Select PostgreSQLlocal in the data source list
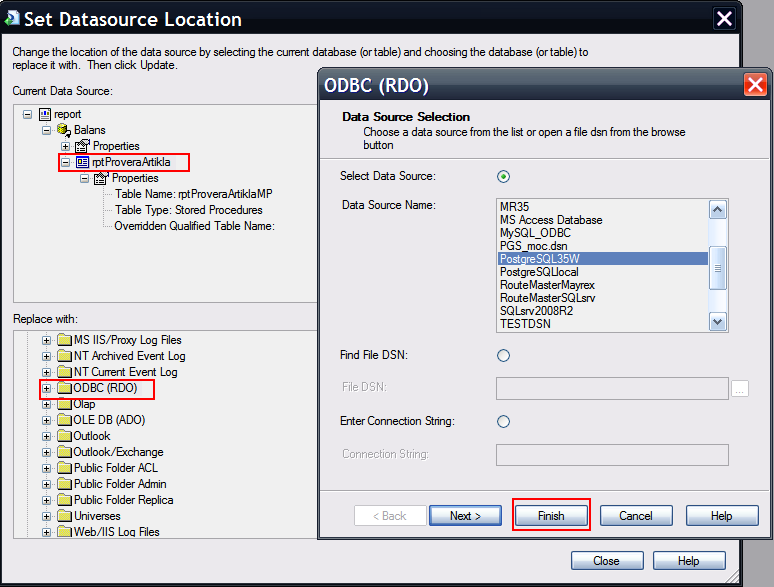This screenshot has height=587, width=774. coord(540,272)
